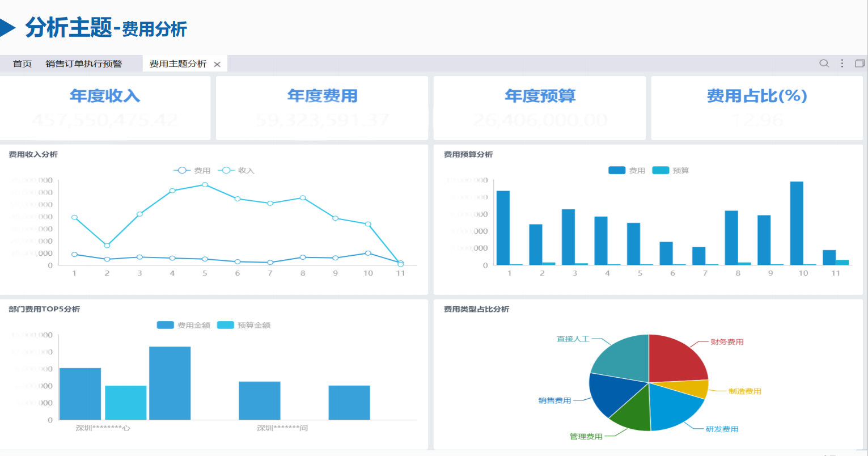Click the tallest bar in 部门费用TOP5分析
The height and width of the screenshot is (456, 868).
(170, 383)
